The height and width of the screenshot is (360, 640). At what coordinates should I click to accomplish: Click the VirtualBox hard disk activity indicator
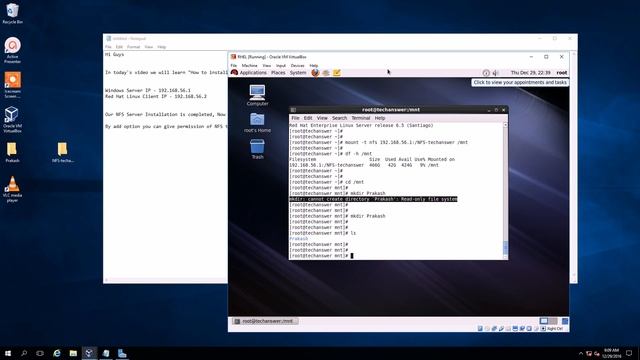480,329
